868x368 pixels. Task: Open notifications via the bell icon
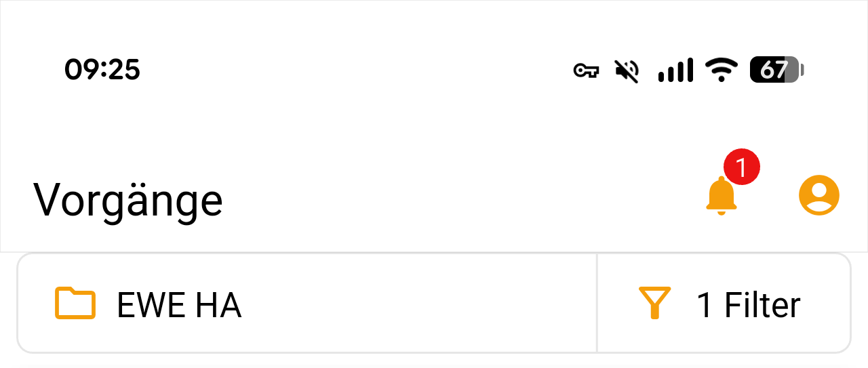pos(721,197)
